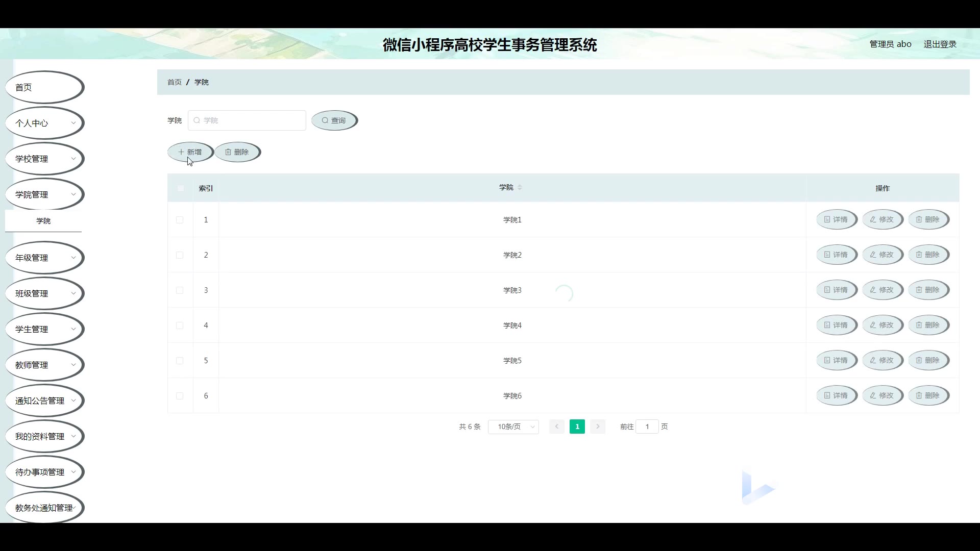
Task: Open 详情 for 学院1 row
Action: 836,219
